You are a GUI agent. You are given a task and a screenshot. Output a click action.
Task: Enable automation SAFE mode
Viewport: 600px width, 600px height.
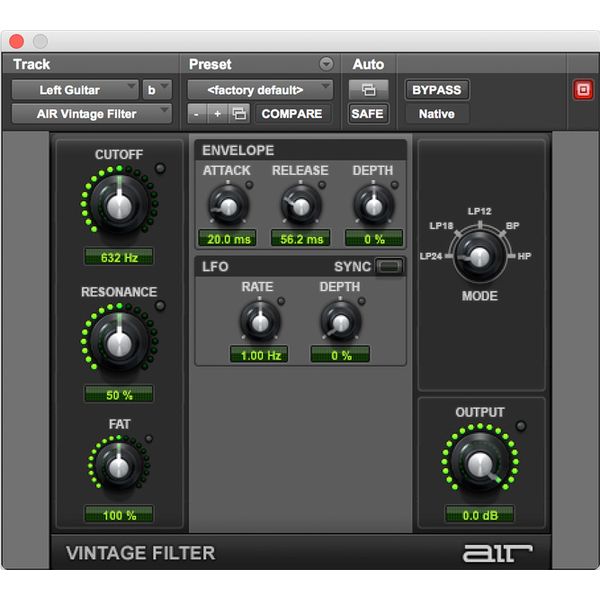(x=368, y=114)
